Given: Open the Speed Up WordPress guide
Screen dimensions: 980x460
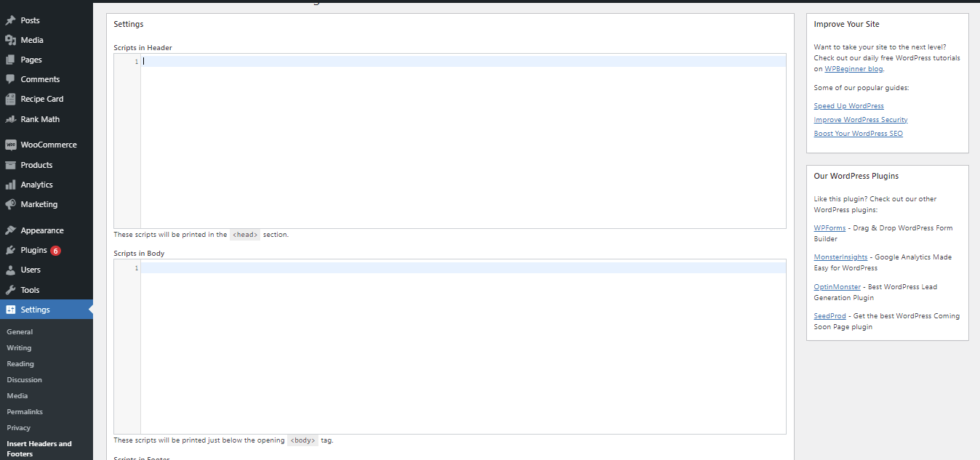Looking at the screenshot, I should [x=848, y=106].
